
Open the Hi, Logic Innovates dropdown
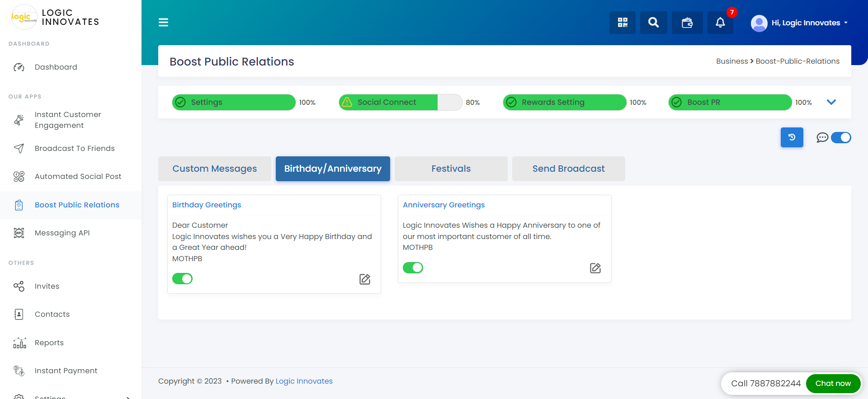coord(810,23)
